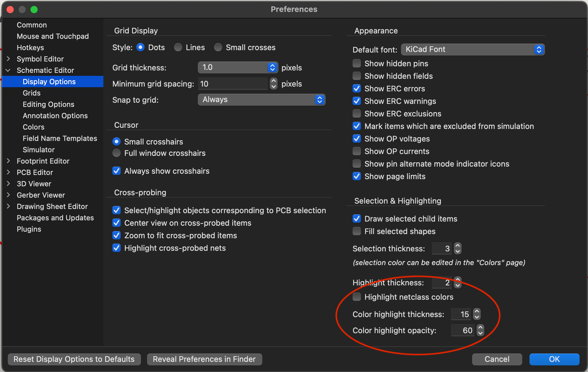Open the Packages and Updates page
Viewport: 588px width, 372px height.
[x=55, y=218]
